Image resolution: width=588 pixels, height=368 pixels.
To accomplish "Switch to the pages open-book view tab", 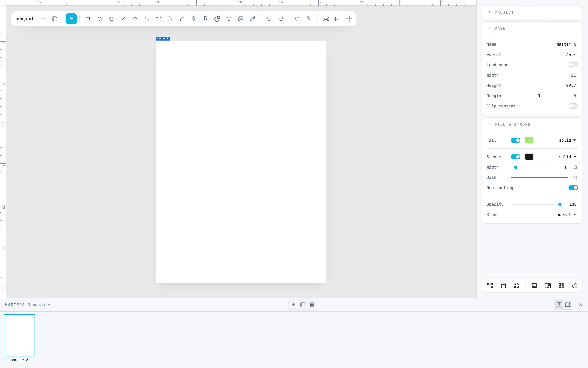I will click(x=568, y=305).
